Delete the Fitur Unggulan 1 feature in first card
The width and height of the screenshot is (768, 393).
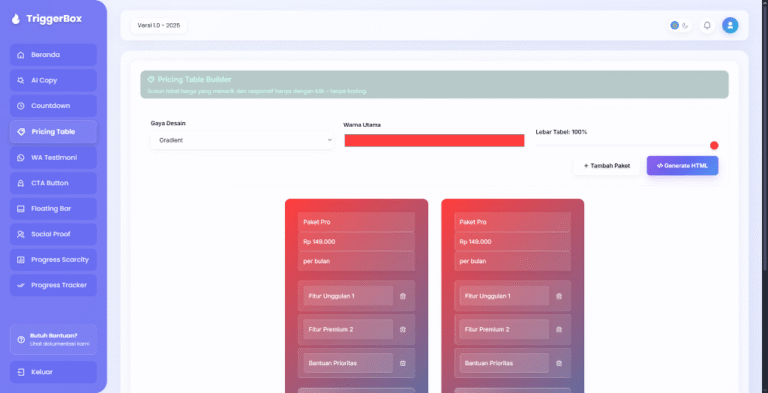tap(403, 296)
